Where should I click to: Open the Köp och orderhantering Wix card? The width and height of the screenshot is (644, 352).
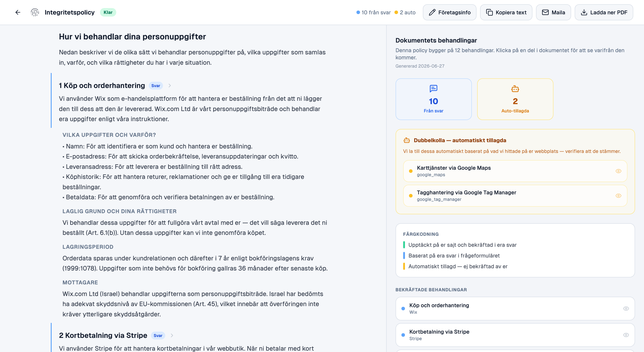coord(515,308)
